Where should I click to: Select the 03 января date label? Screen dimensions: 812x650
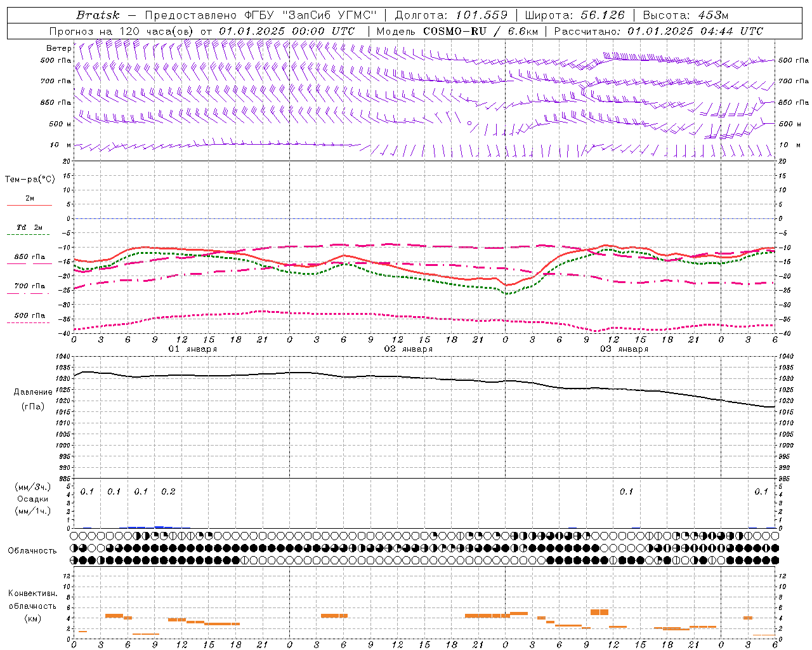pos(624,349)
